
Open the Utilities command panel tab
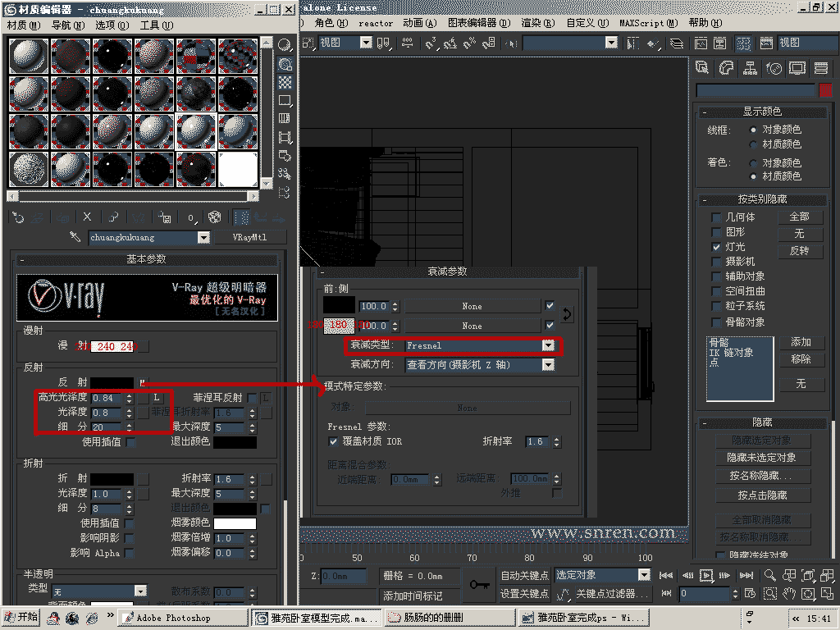point(820,68)
